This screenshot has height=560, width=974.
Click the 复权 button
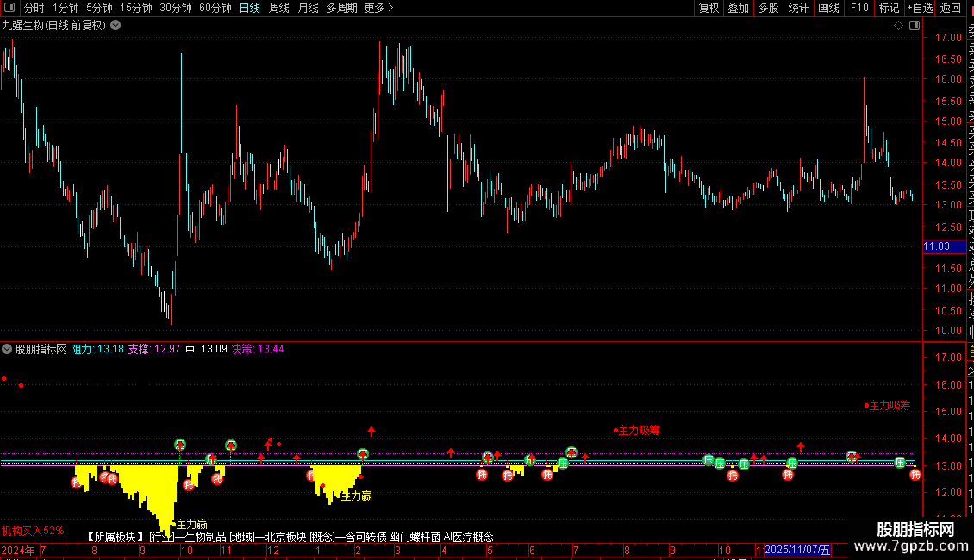[709, 8]
